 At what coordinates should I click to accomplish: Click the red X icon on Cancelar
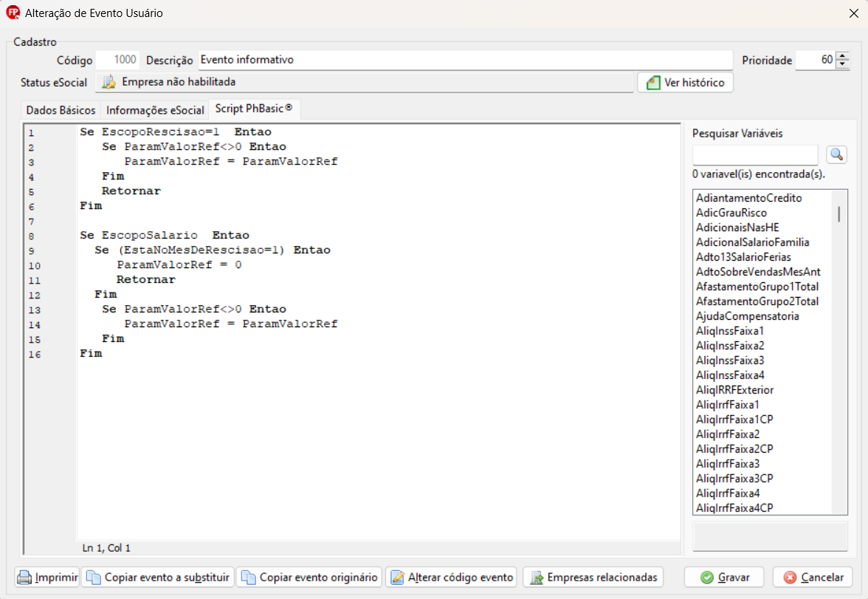[790, 578]
